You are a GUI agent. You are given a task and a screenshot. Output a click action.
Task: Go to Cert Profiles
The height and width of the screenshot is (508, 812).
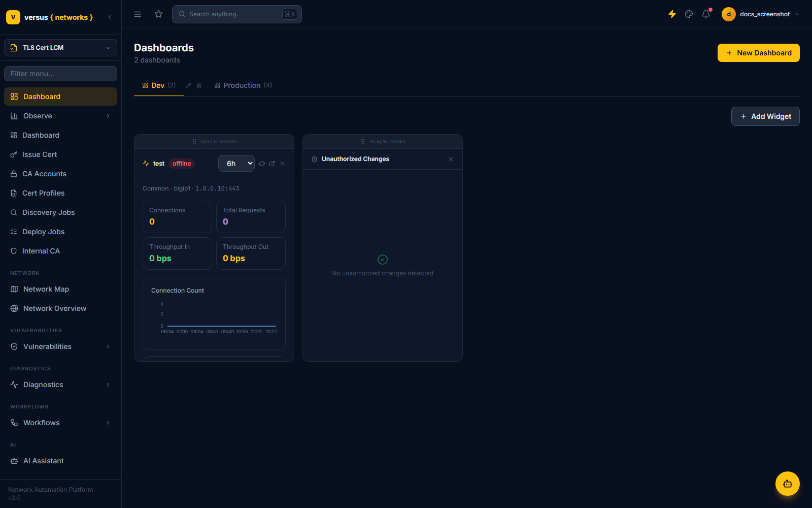pyautogui.click(x=60, y=193)
